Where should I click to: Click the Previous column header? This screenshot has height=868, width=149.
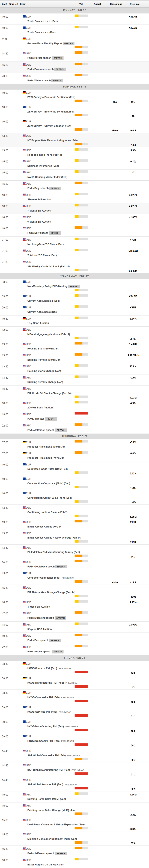click(135, 4)
